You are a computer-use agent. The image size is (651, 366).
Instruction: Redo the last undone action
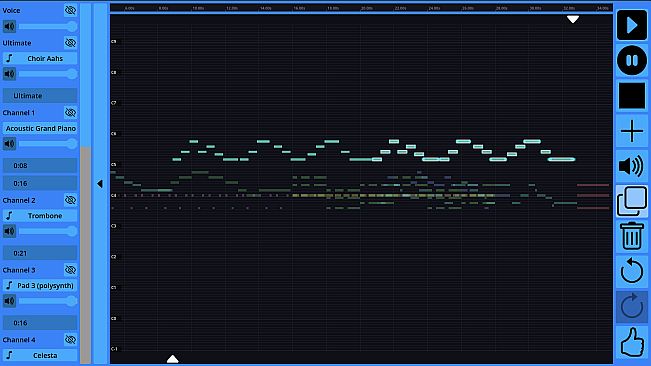pyautogui.click(x=631, y=306)
